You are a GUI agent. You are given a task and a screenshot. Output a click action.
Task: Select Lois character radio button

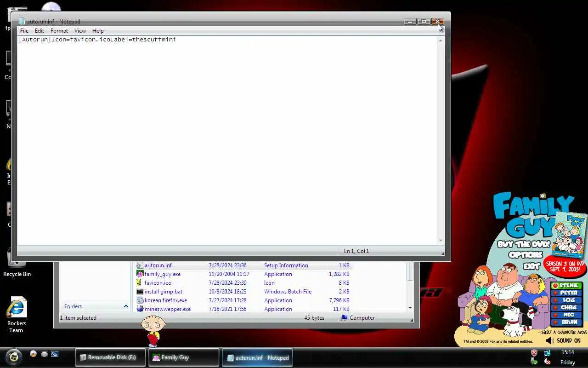point(555,300)
